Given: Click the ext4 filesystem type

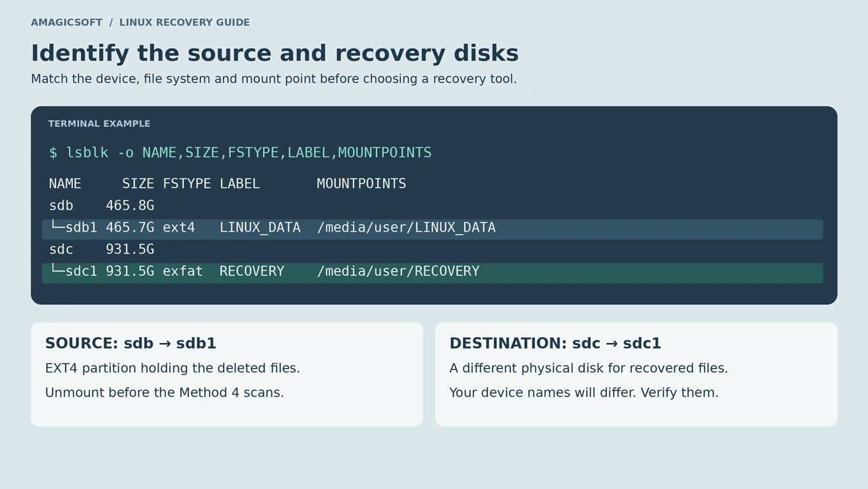Looking at the screenshot, I should click(179, 228).
